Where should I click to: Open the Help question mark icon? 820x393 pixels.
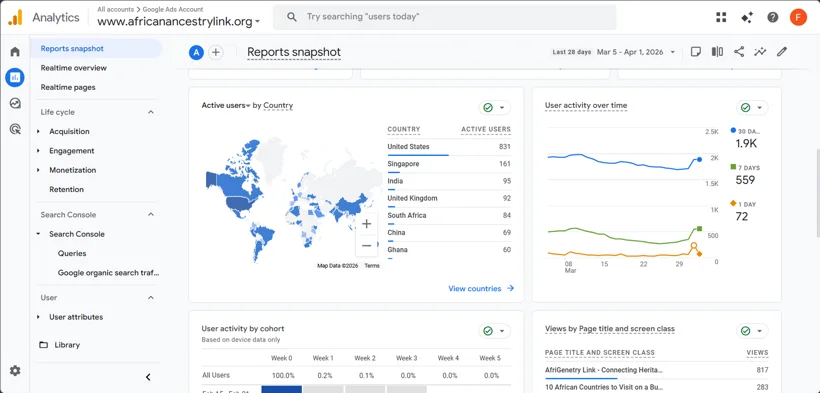[x=772, y=17]
